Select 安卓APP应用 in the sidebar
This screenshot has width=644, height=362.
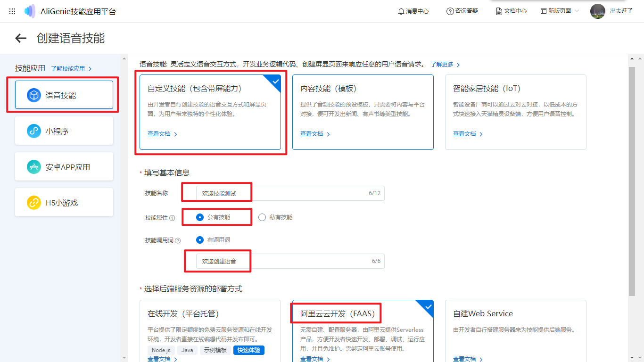(x=64, y=167)
